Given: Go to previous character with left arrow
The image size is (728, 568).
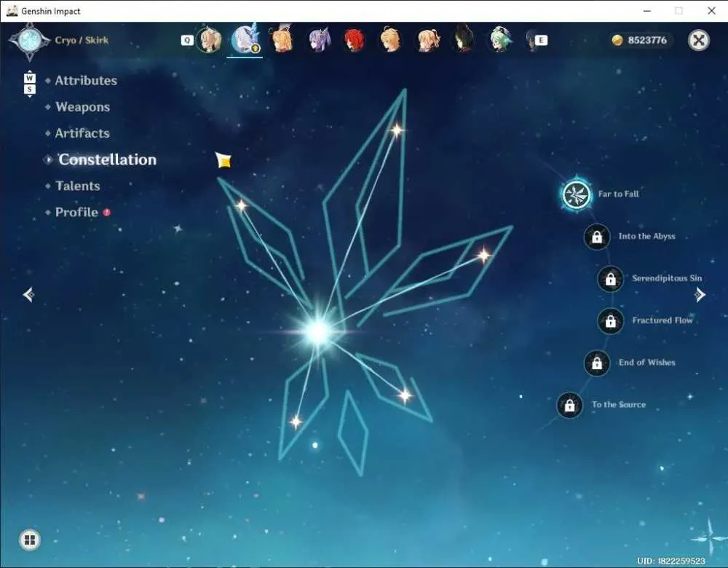Looking at the screenshot, I should coord(29,294).
